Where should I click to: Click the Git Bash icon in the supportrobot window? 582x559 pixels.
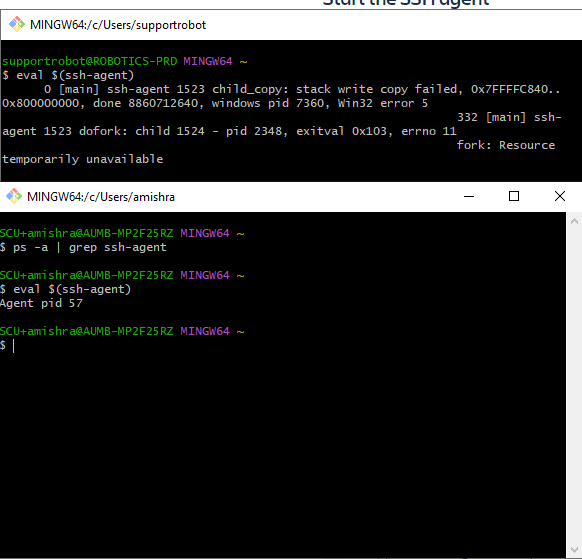point(17,25)
